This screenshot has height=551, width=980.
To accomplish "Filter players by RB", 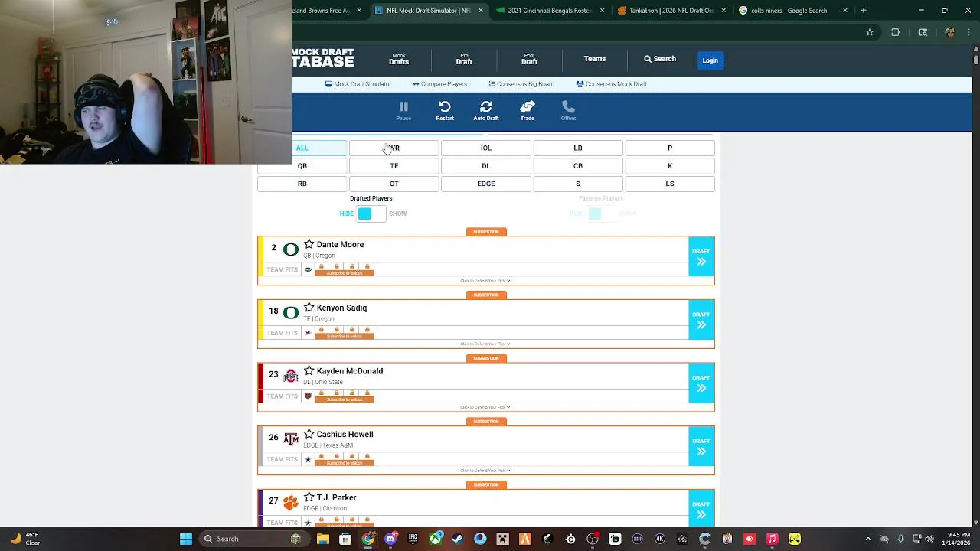I will coord(302,184).
